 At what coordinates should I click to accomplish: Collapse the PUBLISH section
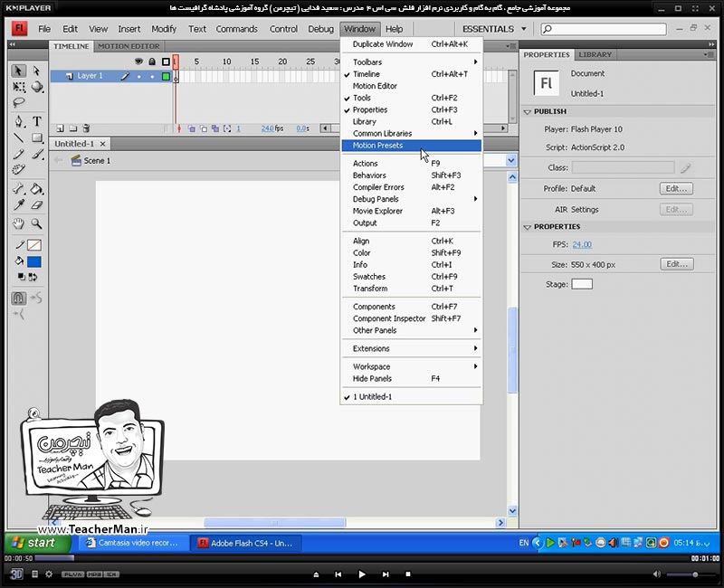pos(528,111)
